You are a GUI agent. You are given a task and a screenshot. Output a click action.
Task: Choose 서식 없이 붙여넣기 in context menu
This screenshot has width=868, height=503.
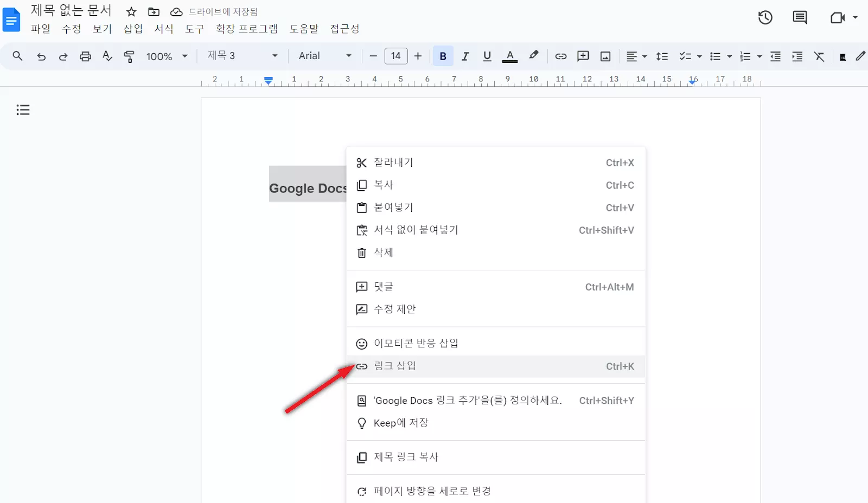point(496,230)
